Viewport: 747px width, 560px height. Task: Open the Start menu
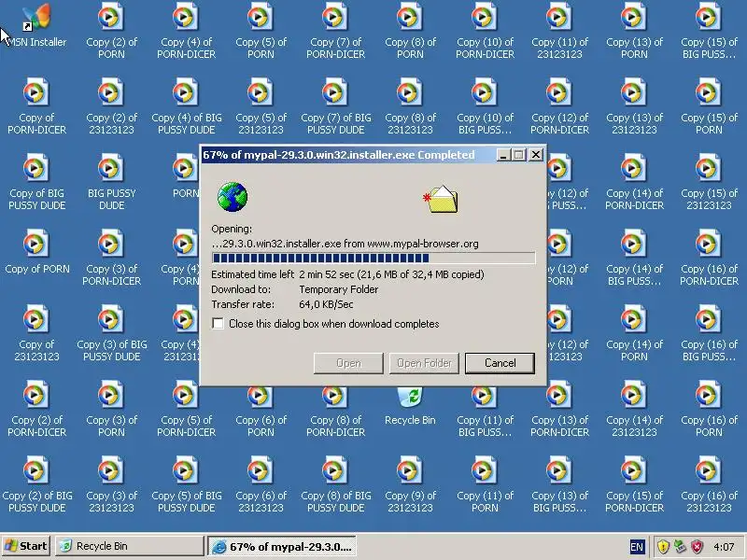coord(26,546)
